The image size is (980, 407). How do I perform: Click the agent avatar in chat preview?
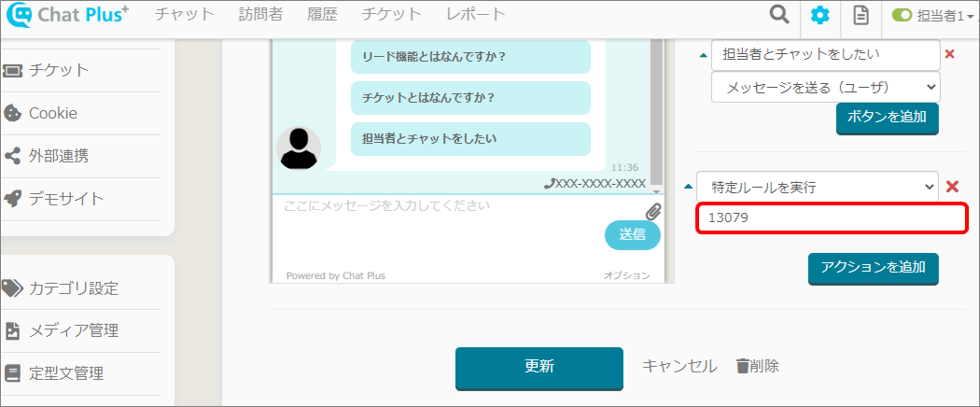click(x=299, y=148)
